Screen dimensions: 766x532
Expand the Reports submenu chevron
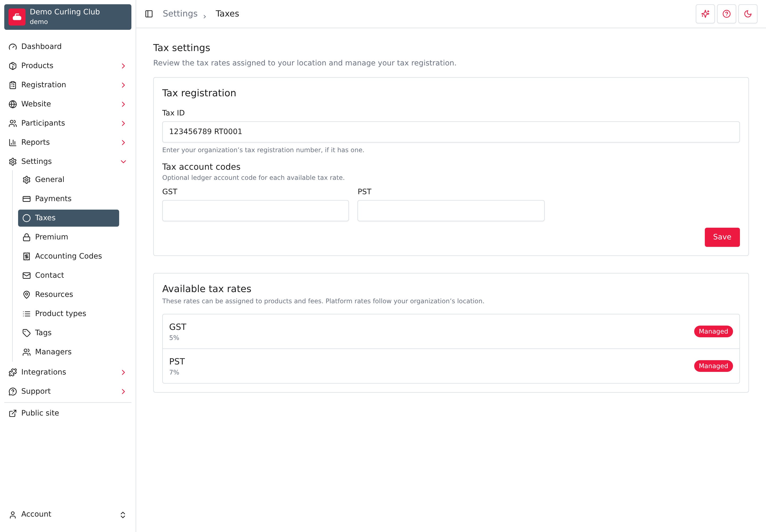coord(123,143)
